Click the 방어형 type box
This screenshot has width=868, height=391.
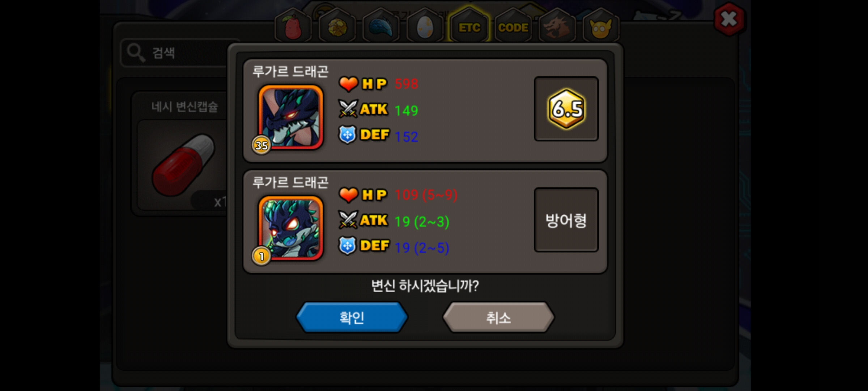point(566,220)
